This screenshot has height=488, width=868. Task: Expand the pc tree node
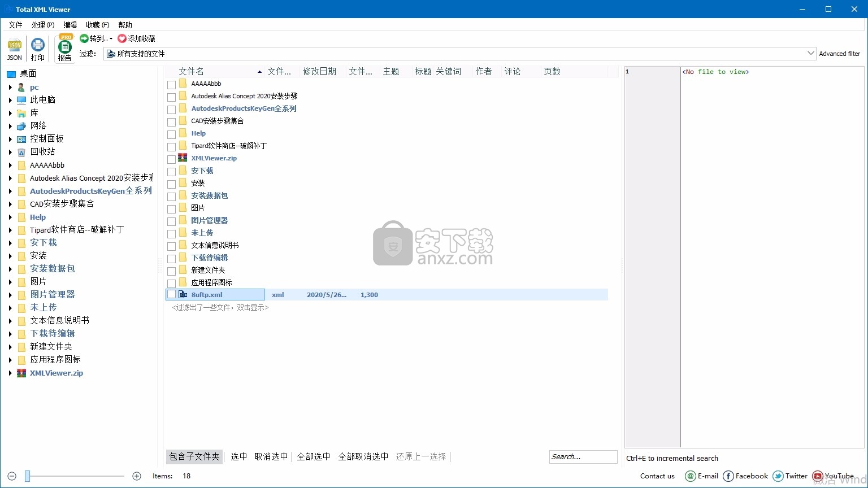point(10,88)
